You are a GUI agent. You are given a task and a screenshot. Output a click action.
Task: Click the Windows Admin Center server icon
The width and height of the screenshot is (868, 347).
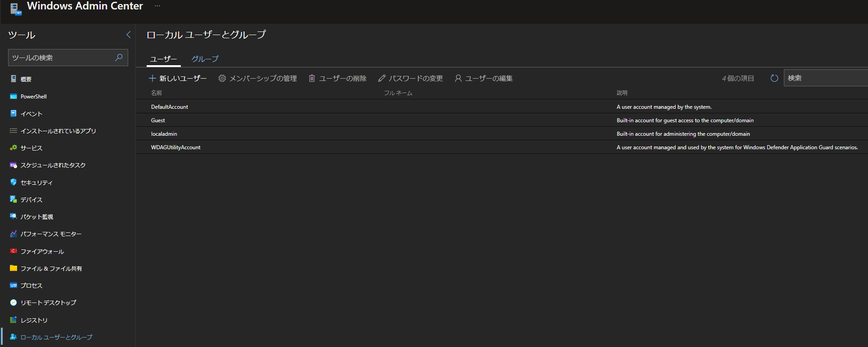pos(16,9)
